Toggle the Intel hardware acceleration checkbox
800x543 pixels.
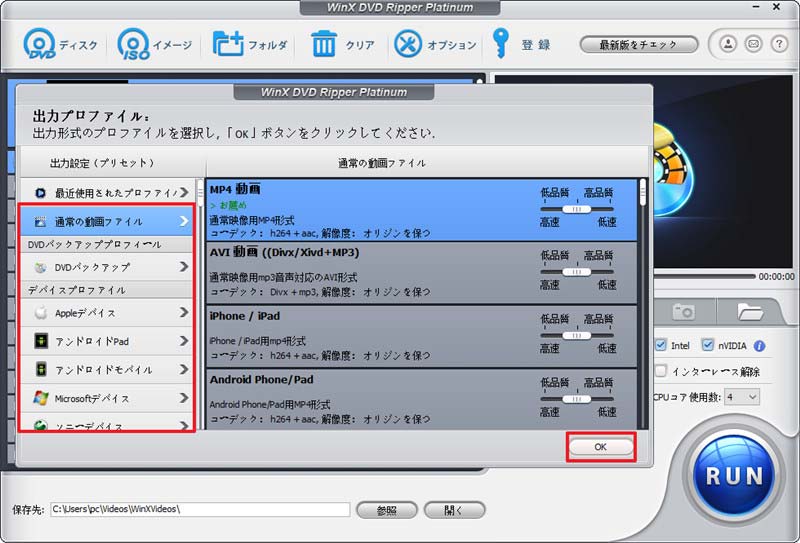661,346
